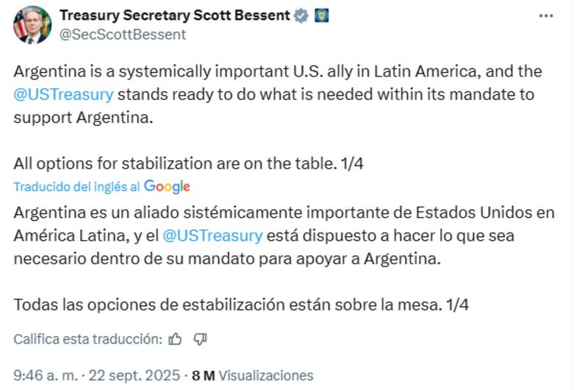Rate the translation with thumbs up
The image size is (588, 390).
[175, 339]
